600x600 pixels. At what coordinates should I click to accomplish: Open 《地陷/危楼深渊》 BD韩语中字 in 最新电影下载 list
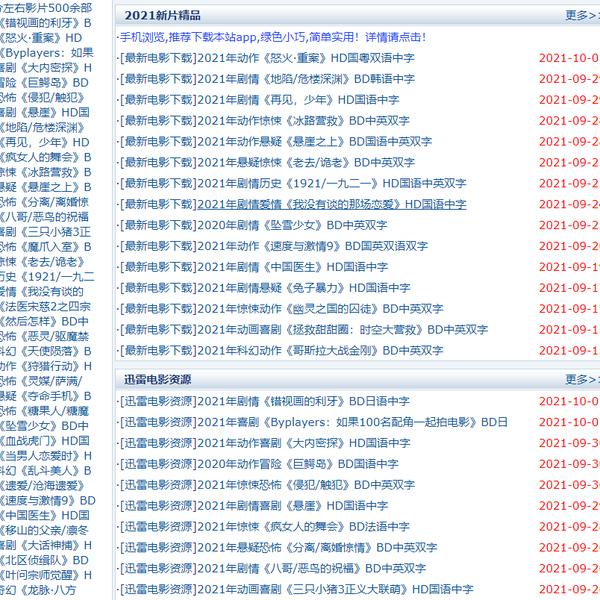click(x=306, y=79)
